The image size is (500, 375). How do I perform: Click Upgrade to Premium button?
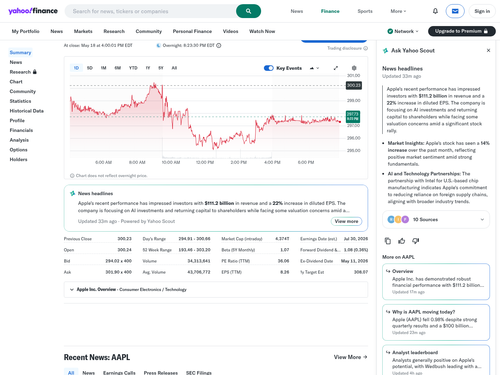coord(462,31)
